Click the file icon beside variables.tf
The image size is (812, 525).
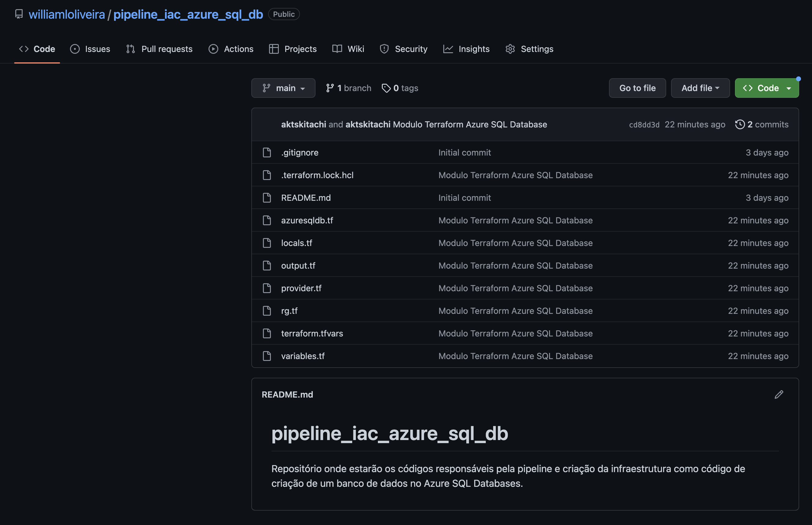click(267, 356)
